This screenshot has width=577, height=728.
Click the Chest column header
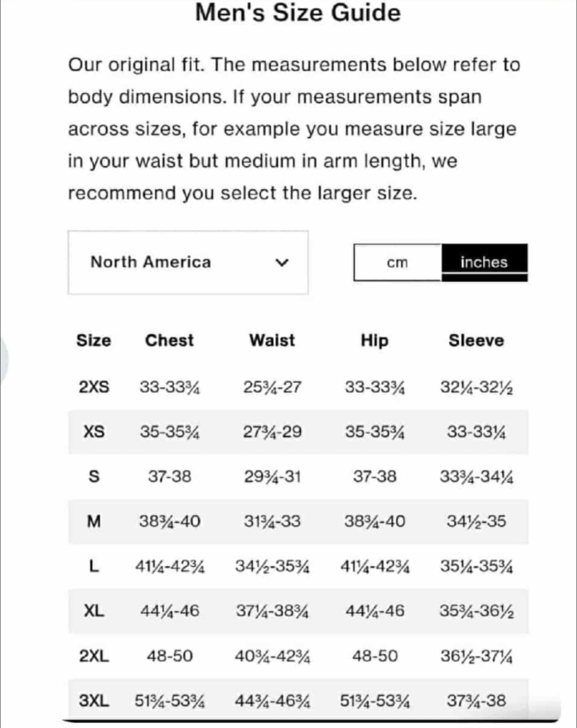[169, 341]
